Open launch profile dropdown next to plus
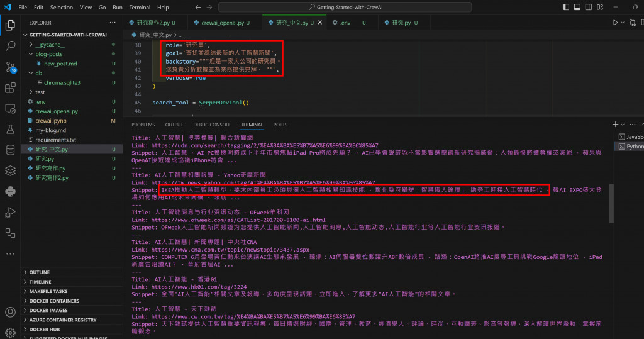Screen dimensions: 644x339 pos(623,125)
